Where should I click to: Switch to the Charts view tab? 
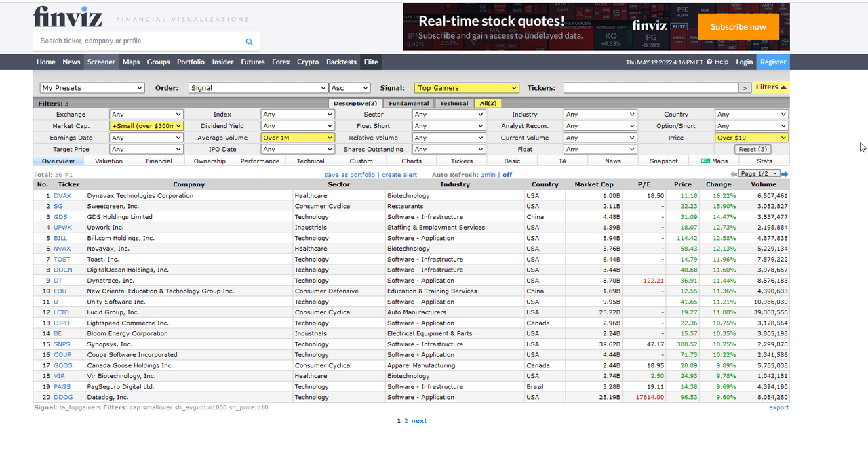[412, 161]
